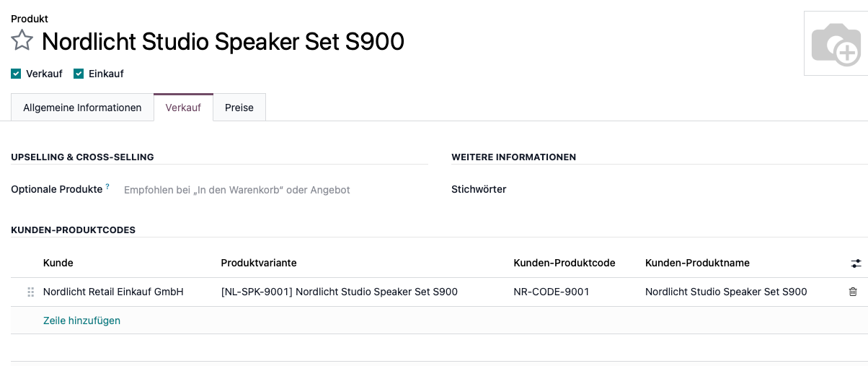868x366 pixels.
Task: Open the Produktvariante cell dropdown
Action: (x=339, y=292)
